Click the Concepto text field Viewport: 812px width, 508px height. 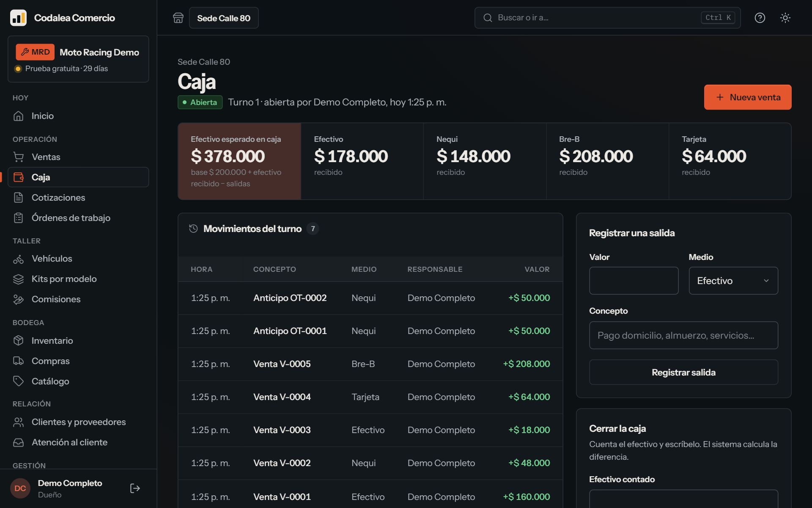[683, 335]
